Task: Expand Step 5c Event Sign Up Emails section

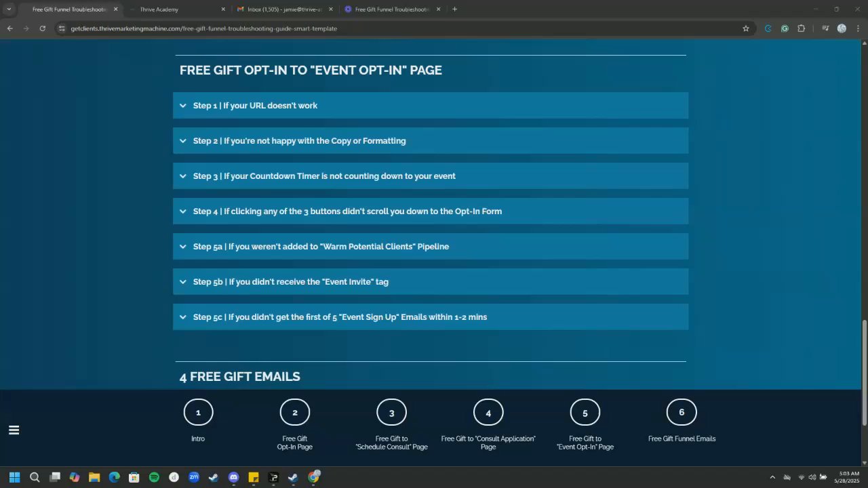Action: click(x=431, y=317)
